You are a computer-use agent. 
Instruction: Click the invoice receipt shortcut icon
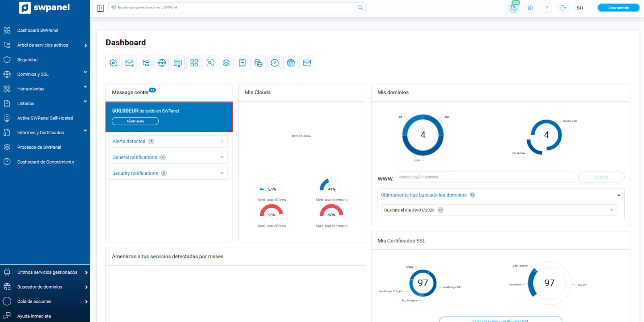pyautogui.click(x=242, y=63)
